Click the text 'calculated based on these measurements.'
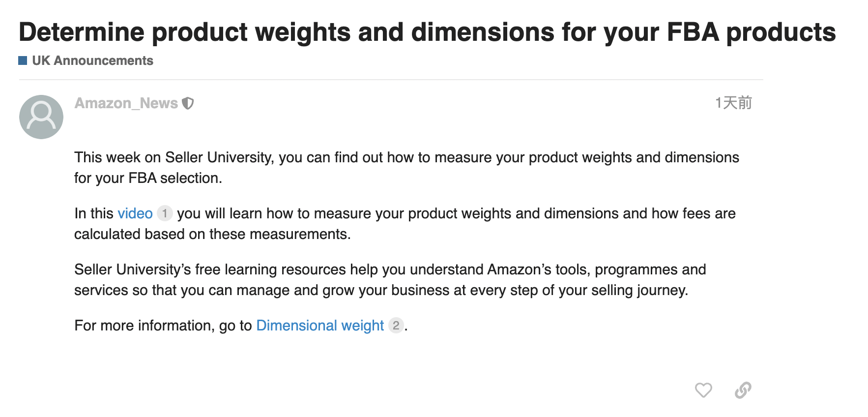The width and height of the screenshot is (868, 417). (x=212, y=234)
